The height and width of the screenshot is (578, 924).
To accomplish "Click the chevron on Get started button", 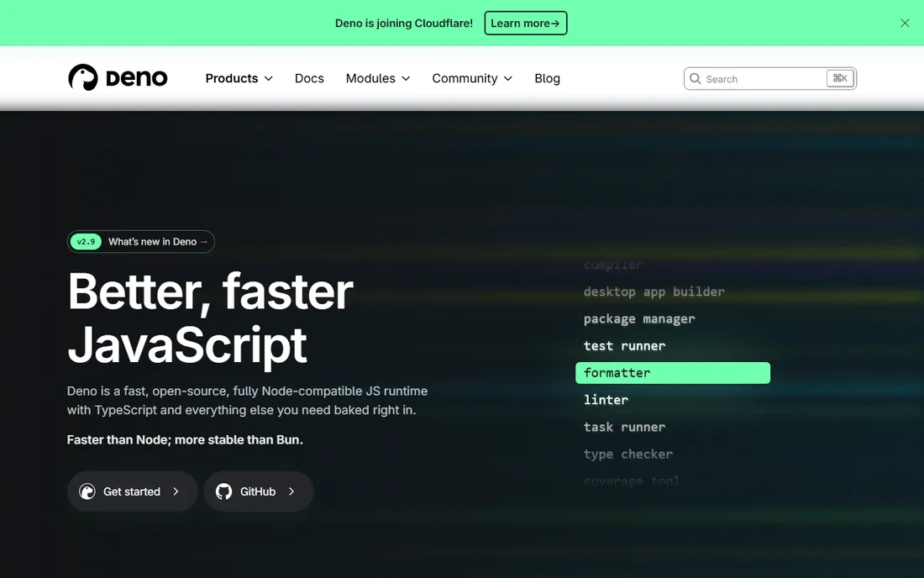I will click(176, 491).
